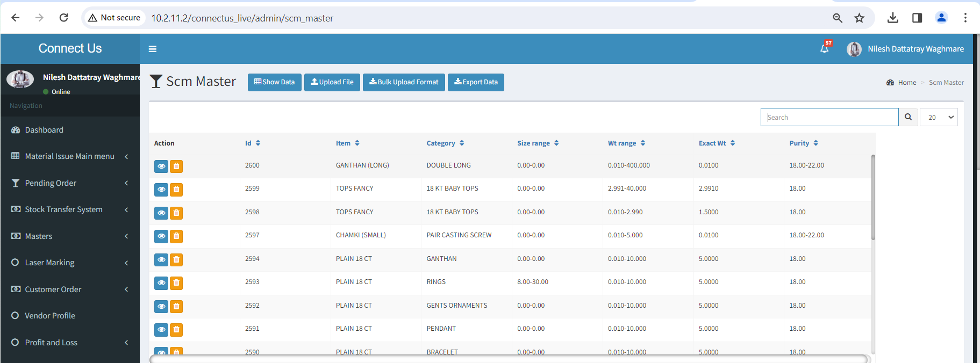View row 2597 with the eye button
Viewport: 980px width, 363px height.
tap(161, 236)
